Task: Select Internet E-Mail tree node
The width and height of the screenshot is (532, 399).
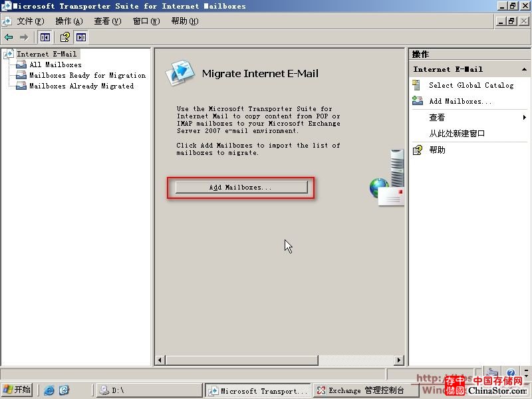Action: (x=47, y=55)
